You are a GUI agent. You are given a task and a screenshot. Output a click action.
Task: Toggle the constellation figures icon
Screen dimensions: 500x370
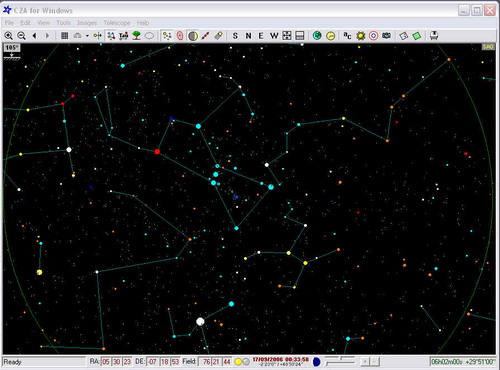(x=111, y=36)
